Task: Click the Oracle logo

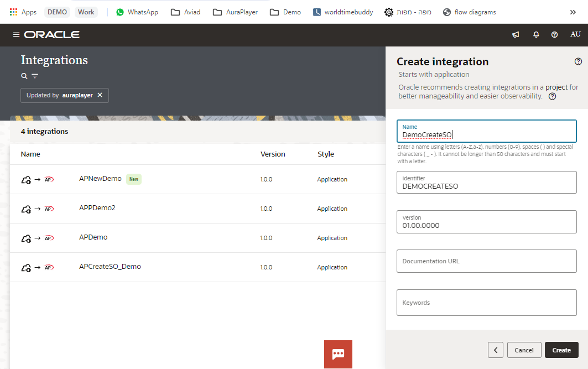Action: coord(52,34)
